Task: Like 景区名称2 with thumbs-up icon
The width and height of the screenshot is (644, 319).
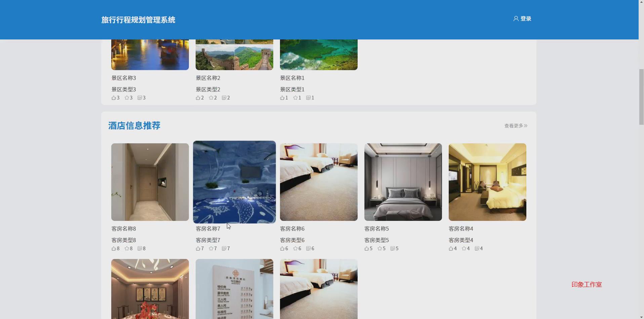Action: click(198, 98)
